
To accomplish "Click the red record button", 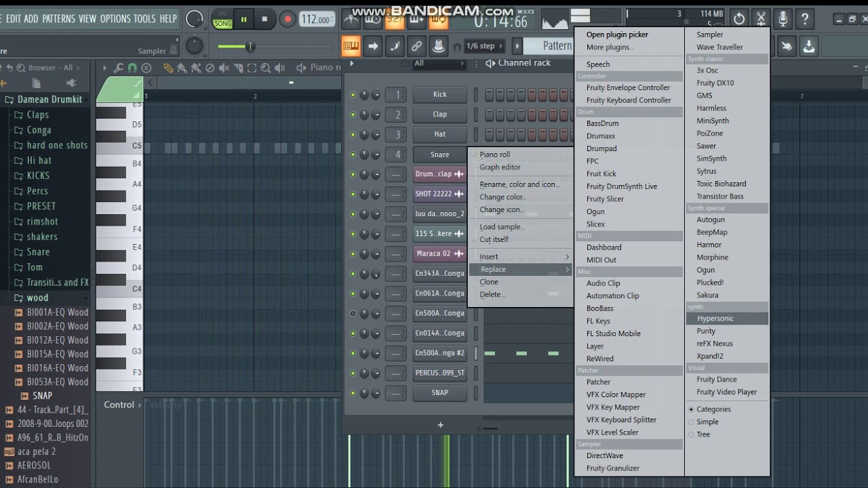I will (288, 20).
